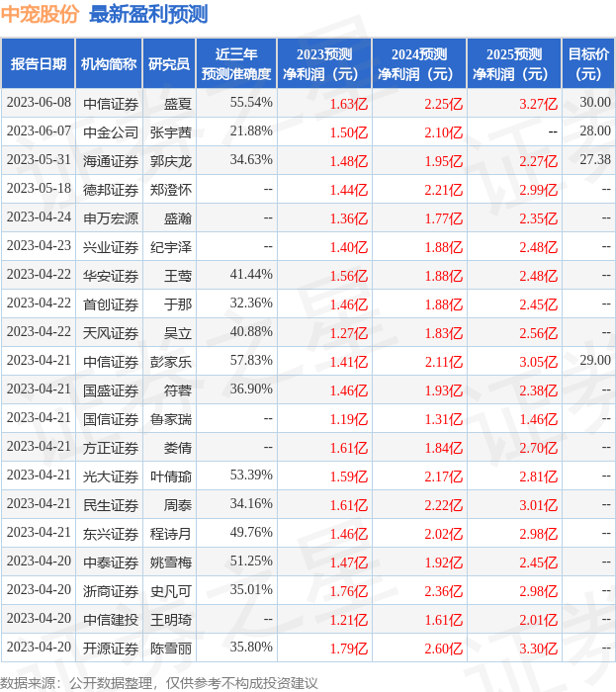Image resolution: width=616 pixels, height=692 pixels.
Task: Click institution 首创证券
Action: click(111, 304)
